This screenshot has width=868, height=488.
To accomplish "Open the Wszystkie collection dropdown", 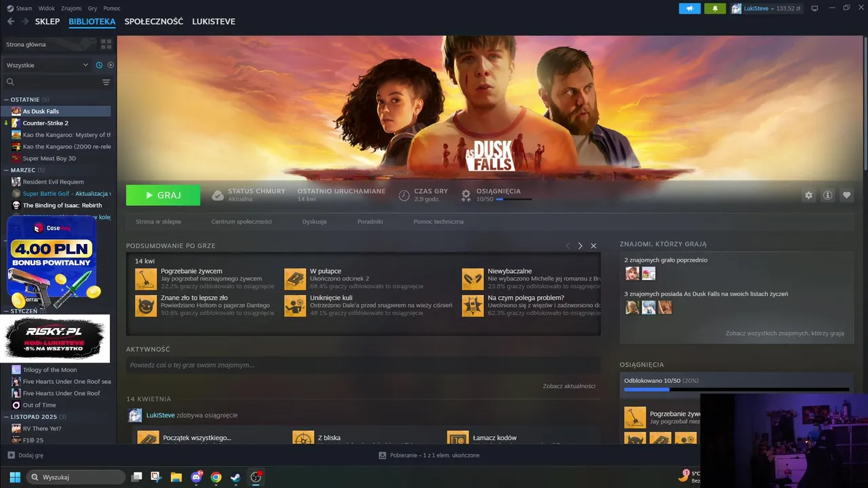I will tap(47, 65).
